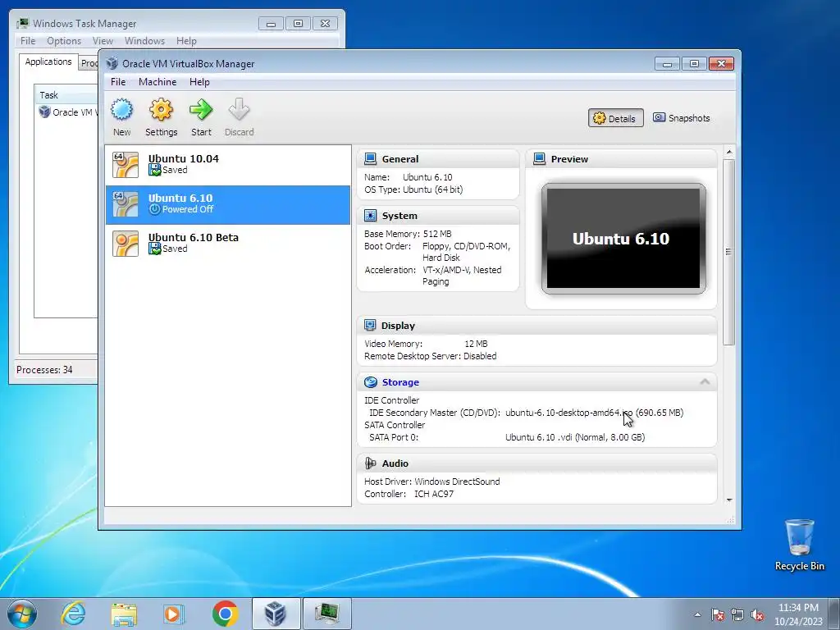Switch to Snapshots view
The height and width of the screenshot is (630, 840).
pos(682,118)
